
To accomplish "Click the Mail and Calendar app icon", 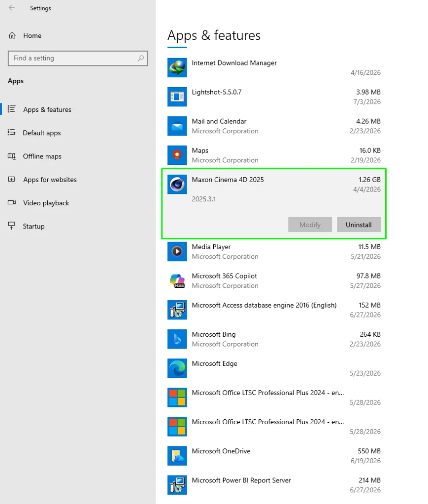I will 177,126.
